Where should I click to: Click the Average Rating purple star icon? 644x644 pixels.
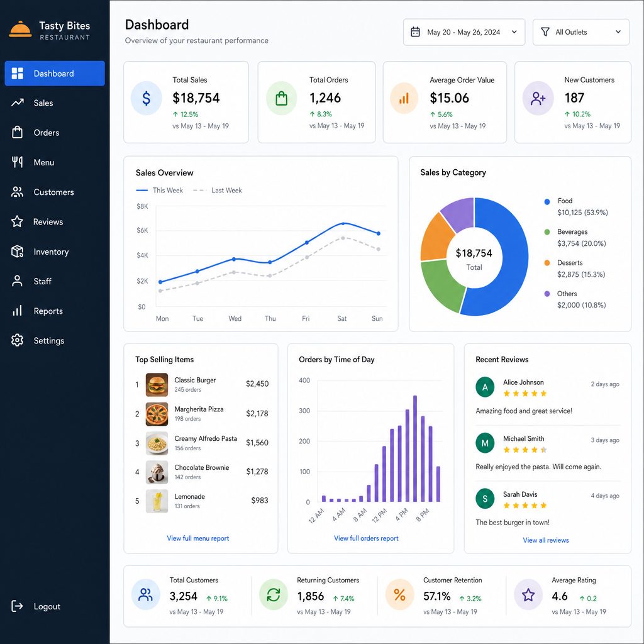(528, 594)
